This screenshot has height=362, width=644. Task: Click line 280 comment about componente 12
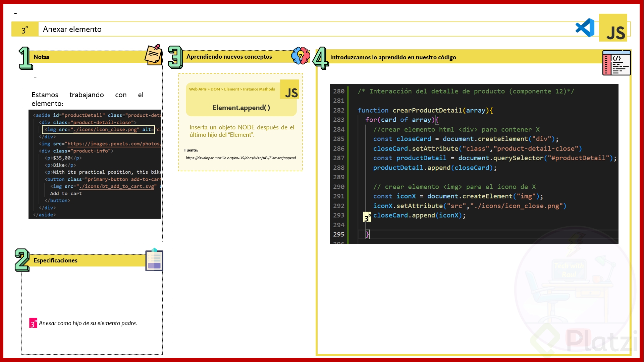click(466, 91)
